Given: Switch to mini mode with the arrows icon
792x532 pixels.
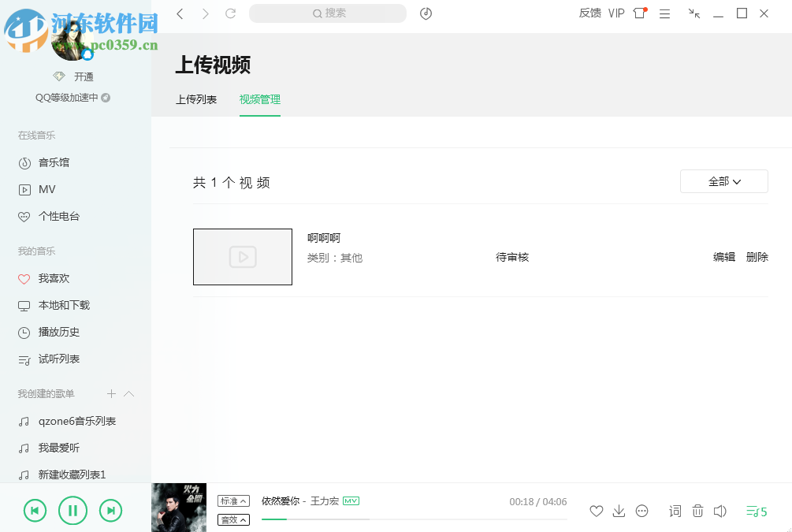Looking at the screenshot, I should coord(693,13).
